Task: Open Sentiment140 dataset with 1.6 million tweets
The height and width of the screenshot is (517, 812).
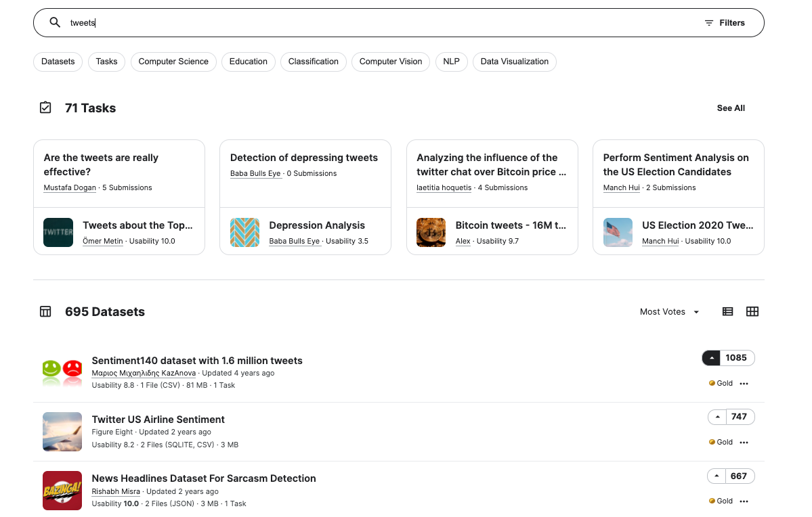Action: coord(197,361)
